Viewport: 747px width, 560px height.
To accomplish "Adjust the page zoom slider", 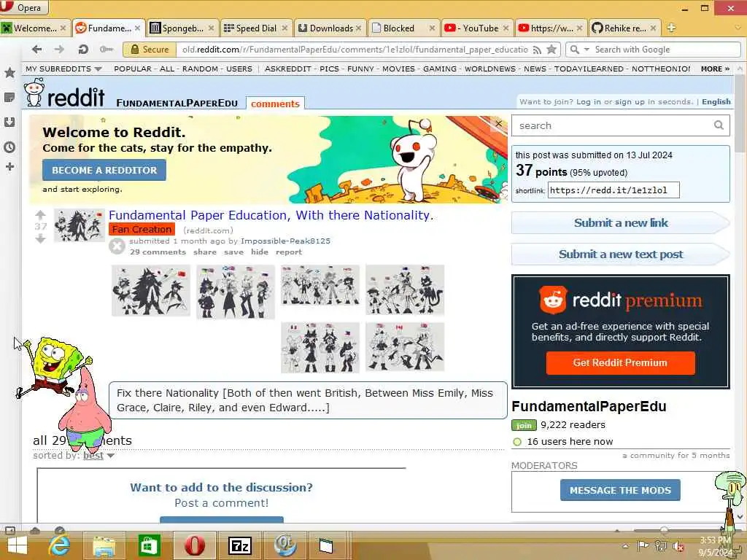I will tap(664, 530).
